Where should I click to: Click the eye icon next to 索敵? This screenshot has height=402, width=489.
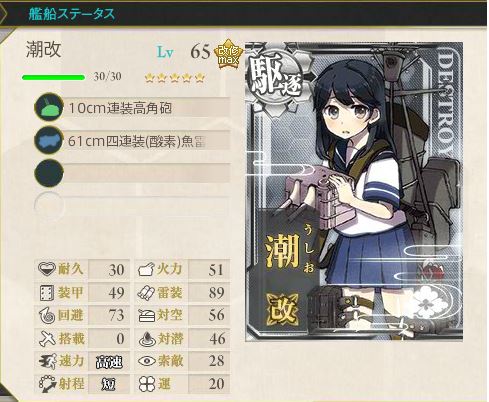pos(147,361)
